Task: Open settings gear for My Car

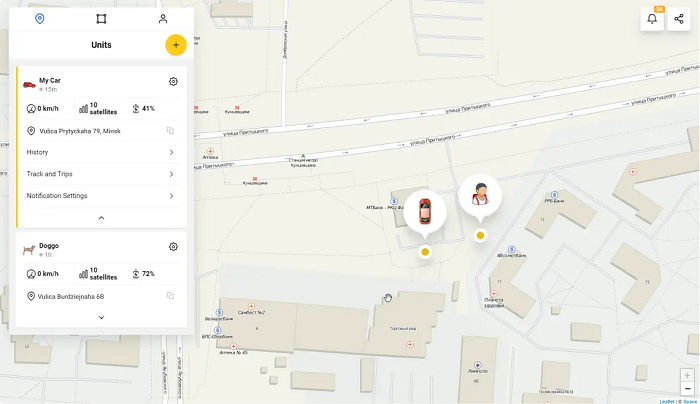Action: click(173, 81)
